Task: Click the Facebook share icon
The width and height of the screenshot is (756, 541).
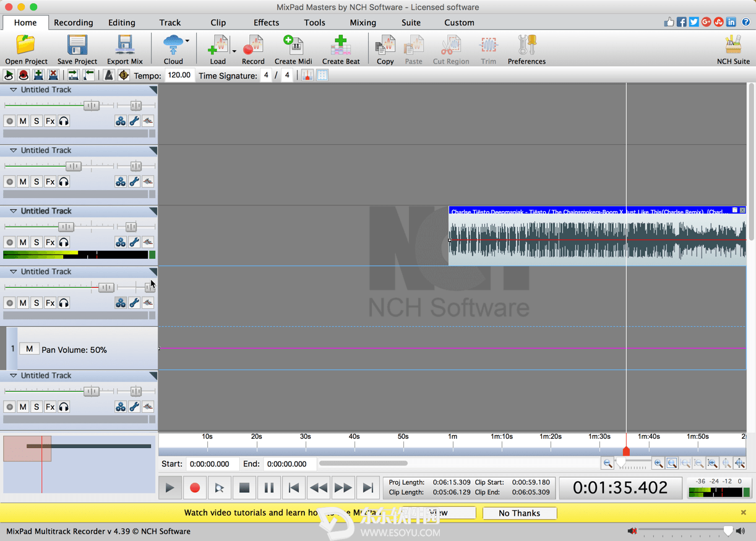Action: 681,22
